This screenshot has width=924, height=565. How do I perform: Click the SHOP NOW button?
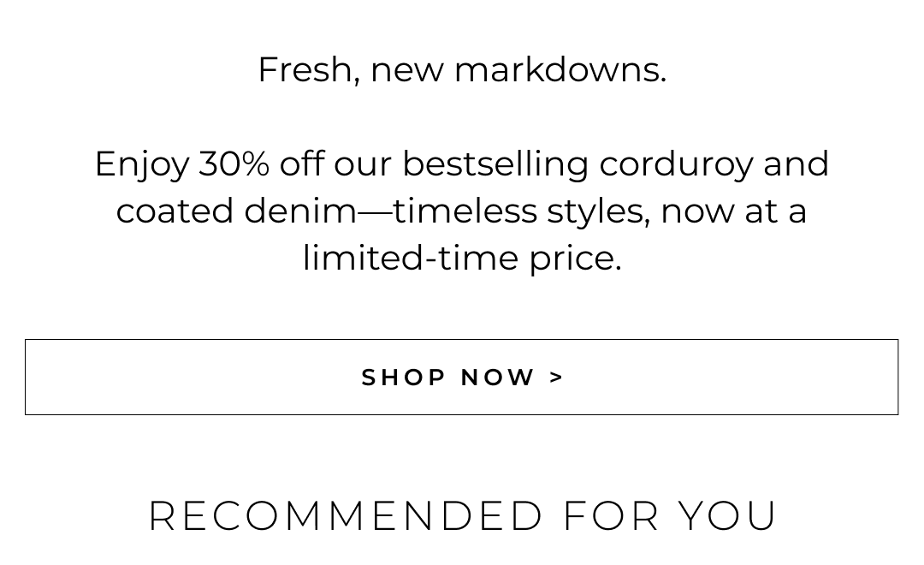[462, 378]
